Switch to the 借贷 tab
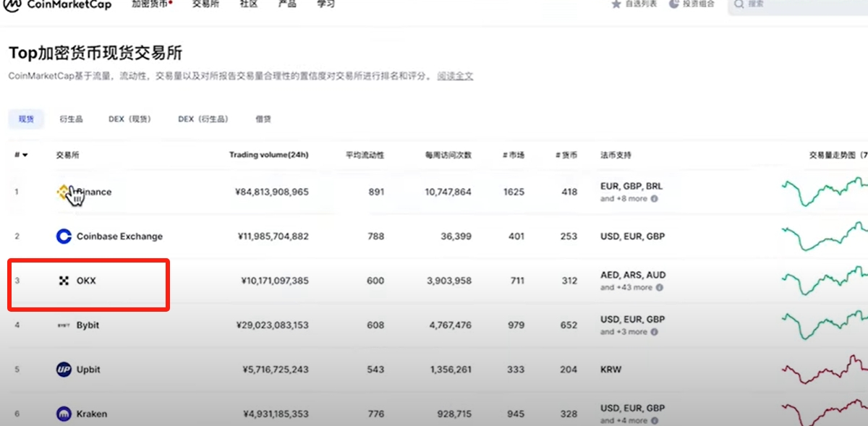Viewport: 868px width, 426px height. coord(263,119)
